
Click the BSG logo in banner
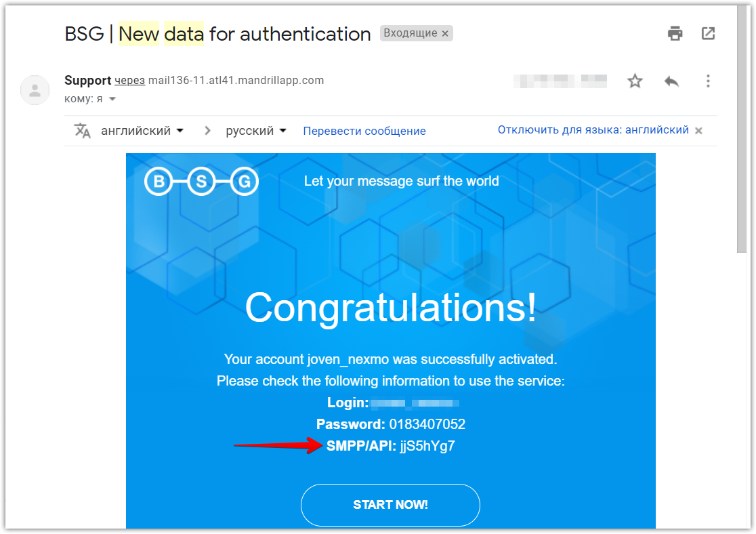202,182
